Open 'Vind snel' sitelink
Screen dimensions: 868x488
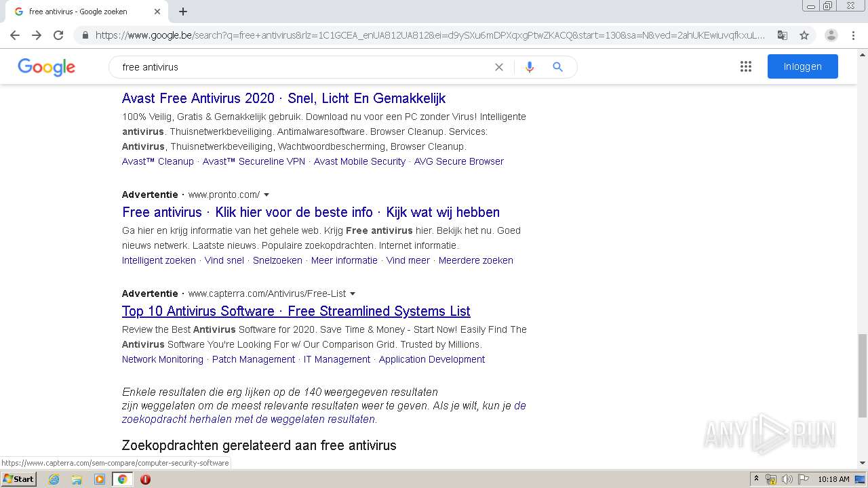pyautogui.click(x=224, y=260)
